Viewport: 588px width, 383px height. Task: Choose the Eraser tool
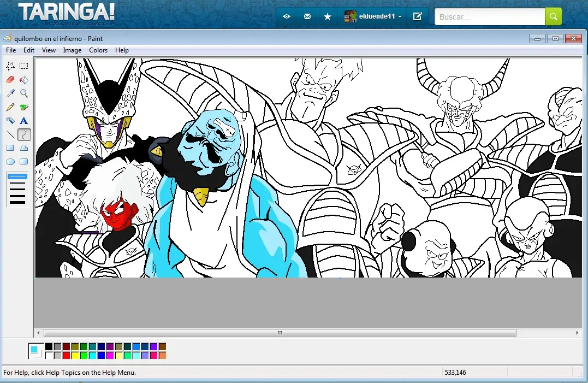click(10, 80)
